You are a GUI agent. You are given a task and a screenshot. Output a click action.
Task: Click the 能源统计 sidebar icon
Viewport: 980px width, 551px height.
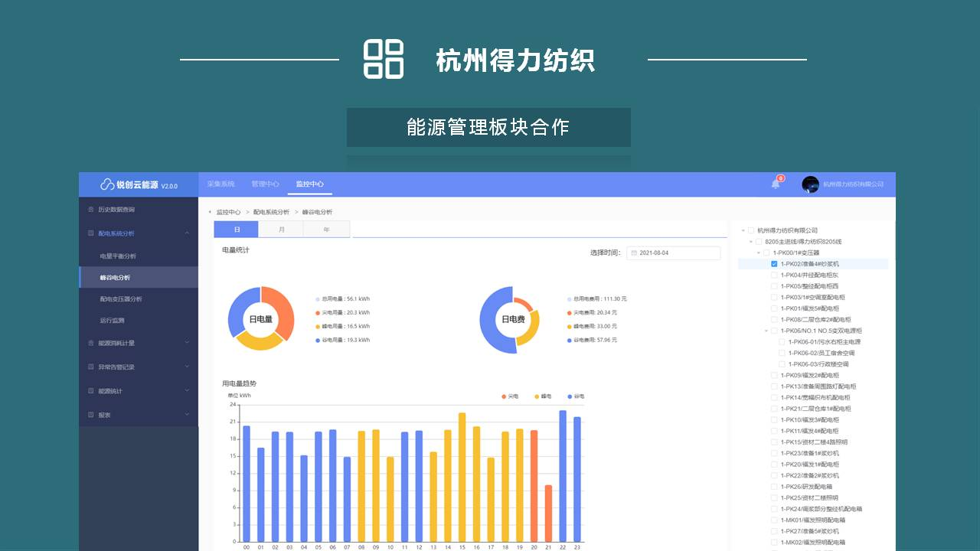[x=91, y=391]
